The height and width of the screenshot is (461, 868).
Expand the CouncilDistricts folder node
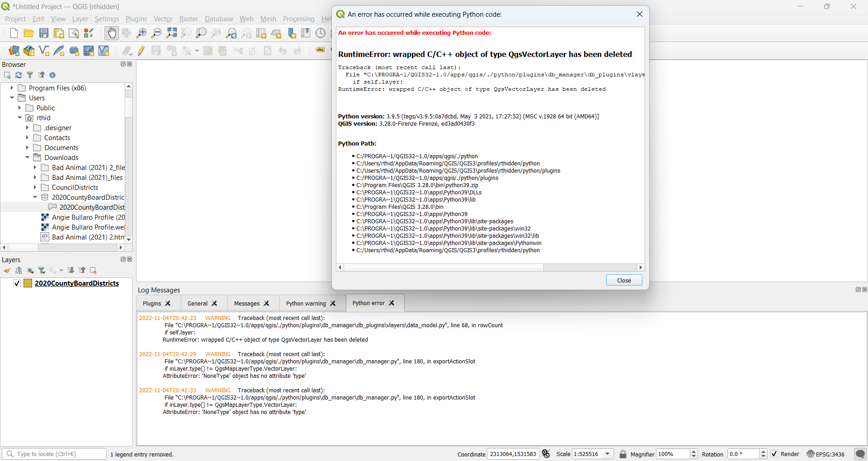[35, 188]
